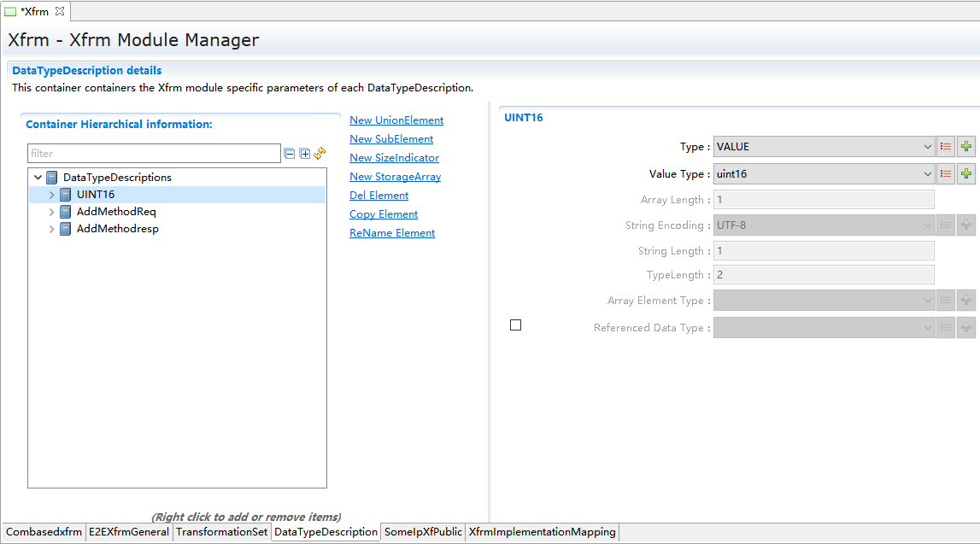
Task: Toggle the Referenced Data Type checkbox
Action: click(515, 325)
